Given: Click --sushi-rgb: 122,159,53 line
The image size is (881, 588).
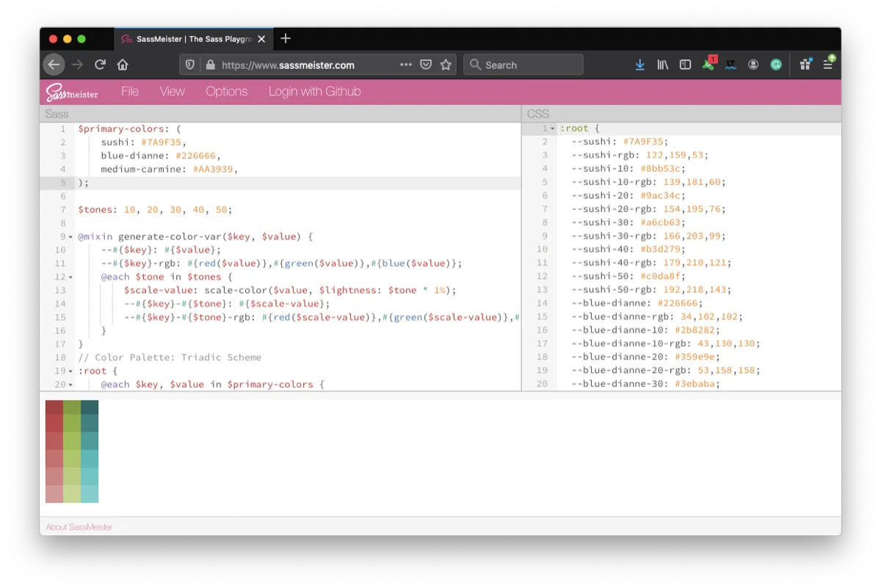Looking at the screenshot, I should coord(639,156).
